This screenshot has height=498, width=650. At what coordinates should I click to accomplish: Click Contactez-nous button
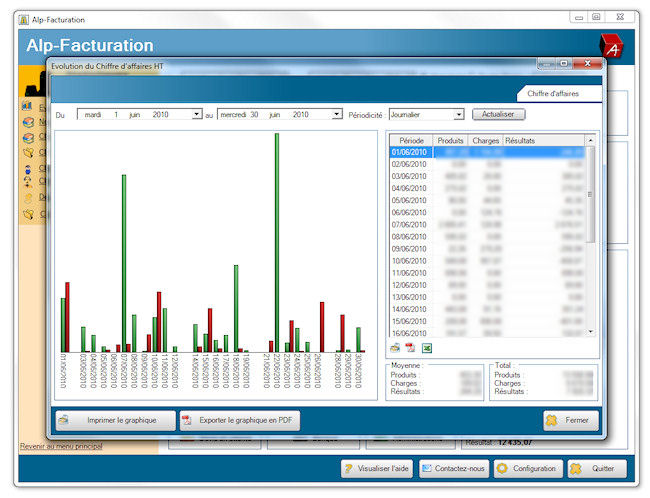click(453, 468)
